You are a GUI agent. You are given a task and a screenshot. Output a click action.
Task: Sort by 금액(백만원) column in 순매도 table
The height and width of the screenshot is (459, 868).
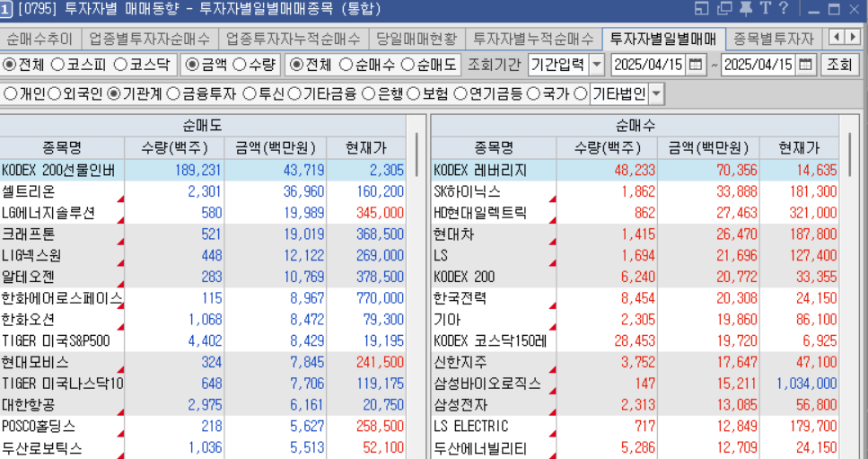(276, 148)
